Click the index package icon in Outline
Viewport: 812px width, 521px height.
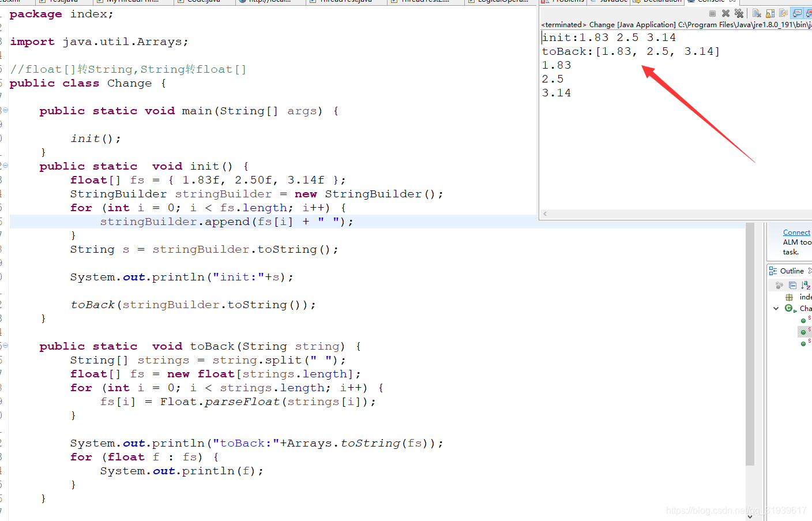[790, 297]
